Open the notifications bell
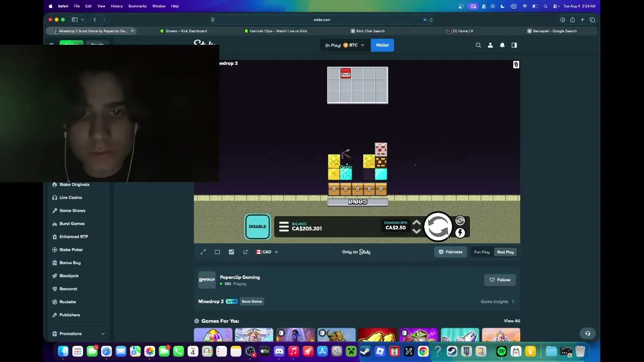This screenshot has height=362, width=644. tap(502, 45)
